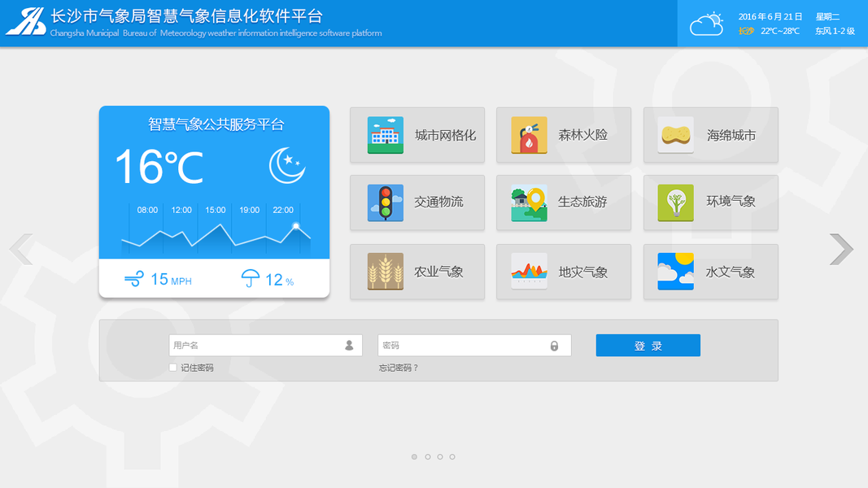Click the 16°C temperature reading
The height and width of the screenshot is (488, 868).
click(159, 167)
